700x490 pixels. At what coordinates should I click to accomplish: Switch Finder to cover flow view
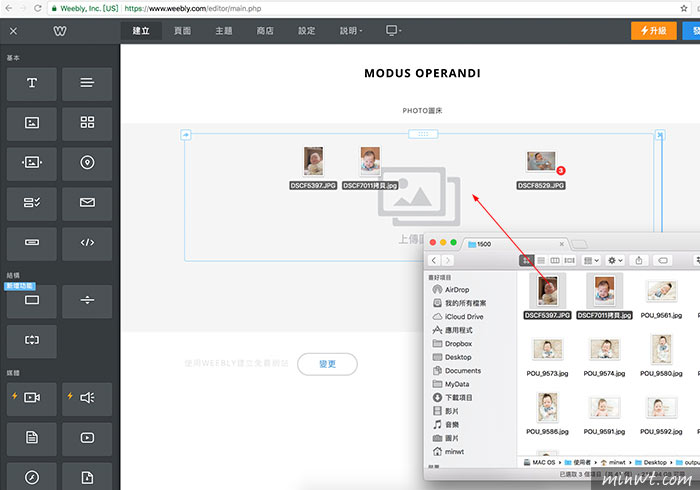pyautogui.click(x=569, y=261)
